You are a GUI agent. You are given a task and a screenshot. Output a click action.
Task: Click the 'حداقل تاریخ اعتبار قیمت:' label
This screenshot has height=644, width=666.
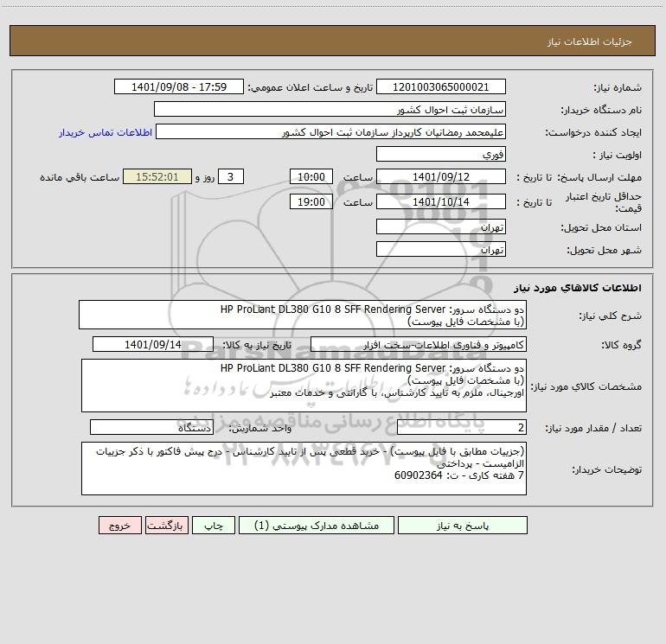tap(604, 202)
